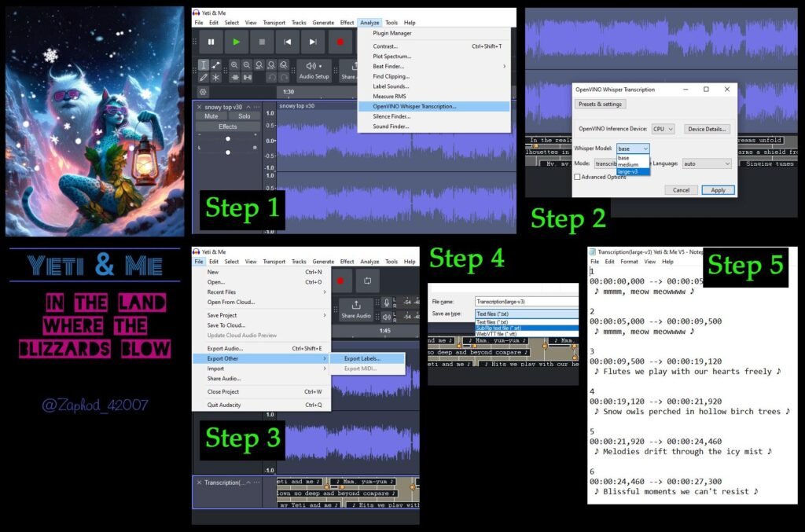The width and height of the screenshot is (805, 532).
Task: Redo the last undone action
Action: [x=284, y=78]
